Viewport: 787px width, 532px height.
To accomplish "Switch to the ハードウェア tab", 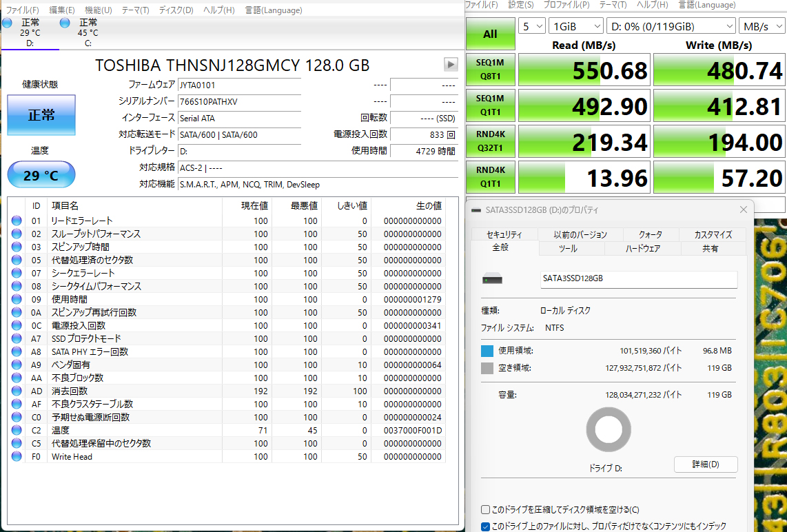I will [x=642, y=248].
